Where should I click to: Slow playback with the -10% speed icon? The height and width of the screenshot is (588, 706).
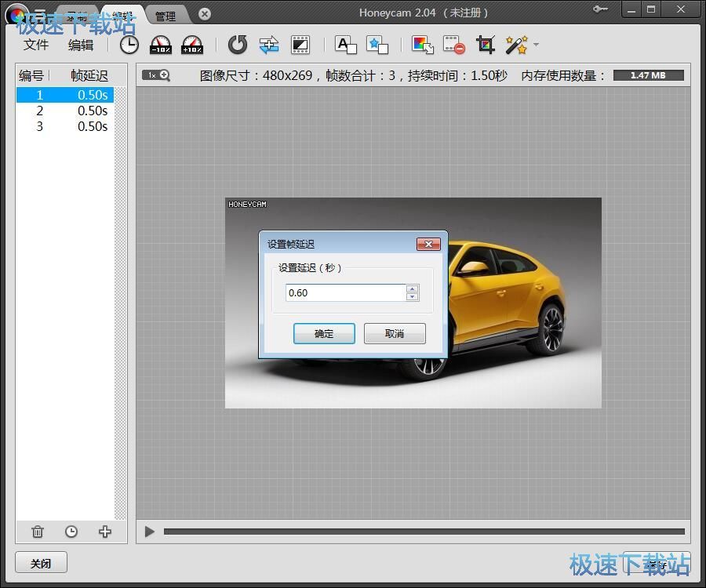(161, 45)
